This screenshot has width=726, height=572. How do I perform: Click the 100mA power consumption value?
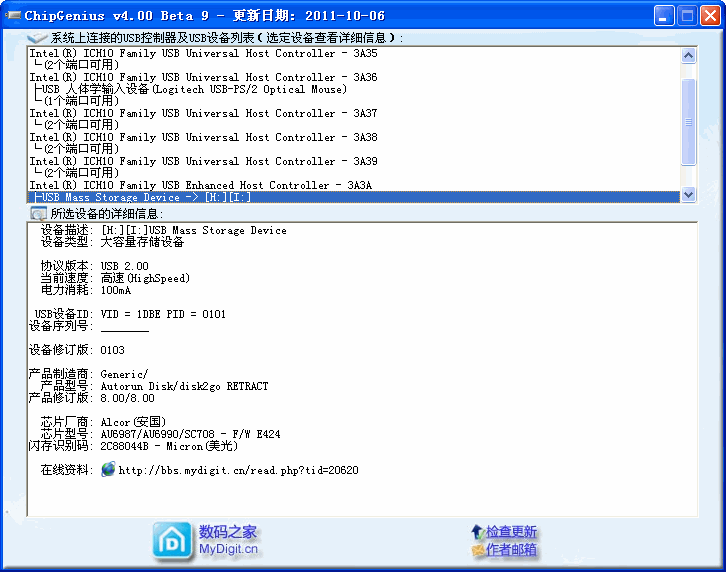pyautogui.click(x=116, y=290)
